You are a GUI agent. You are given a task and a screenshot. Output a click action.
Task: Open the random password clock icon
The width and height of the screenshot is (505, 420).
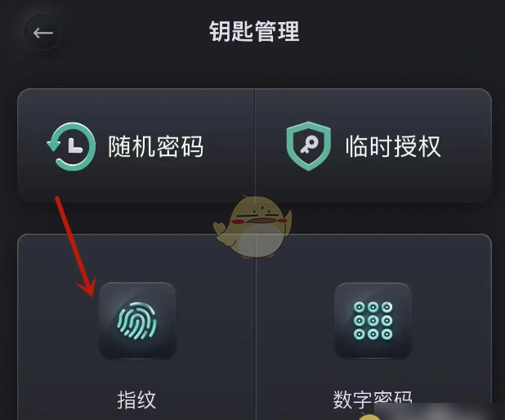point(71,146)
